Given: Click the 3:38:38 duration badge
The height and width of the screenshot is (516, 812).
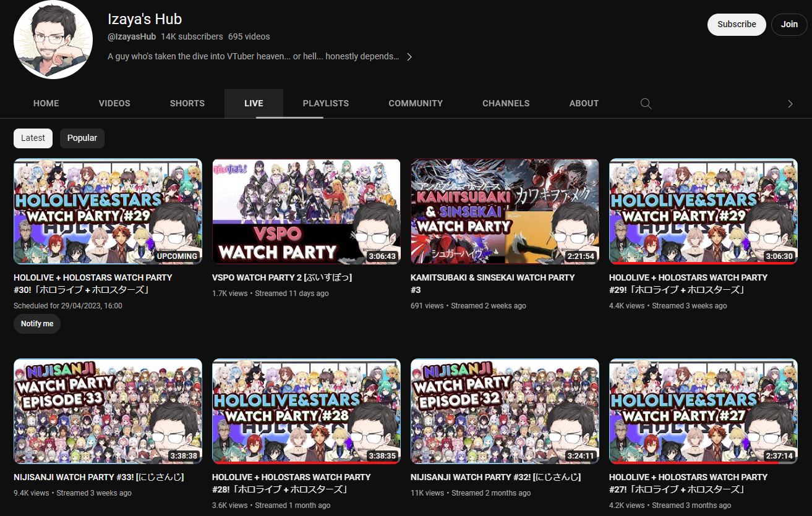Looking at the screenshot, I should (183, 456).
